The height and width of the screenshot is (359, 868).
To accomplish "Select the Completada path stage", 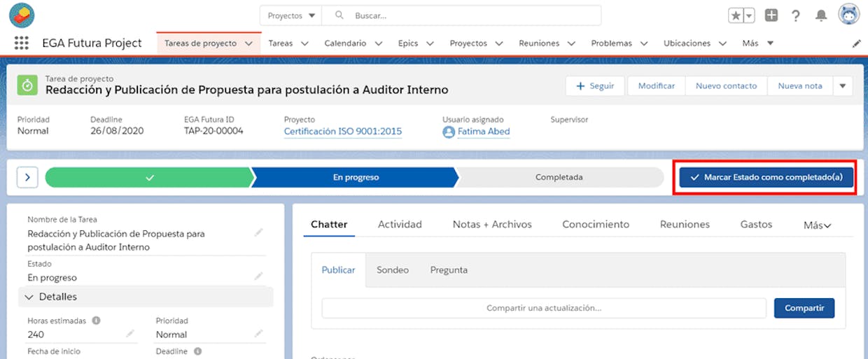I will 559,178.
